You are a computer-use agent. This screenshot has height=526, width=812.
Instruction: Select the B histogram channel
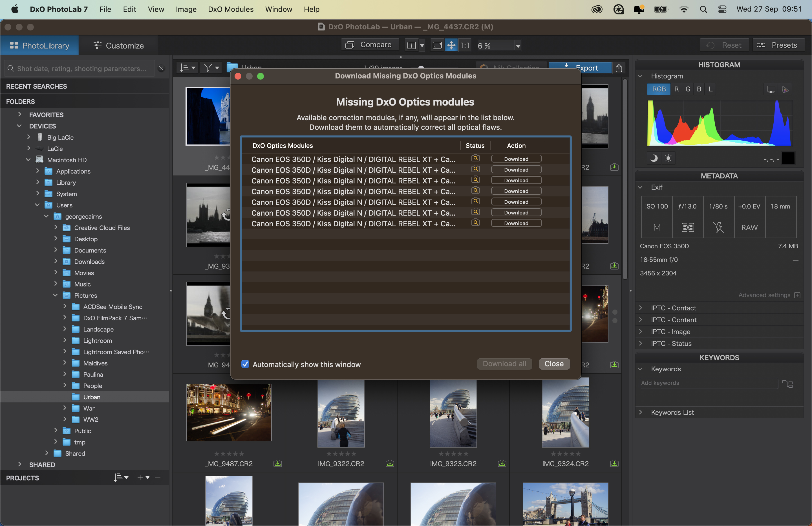coord(699,89)
